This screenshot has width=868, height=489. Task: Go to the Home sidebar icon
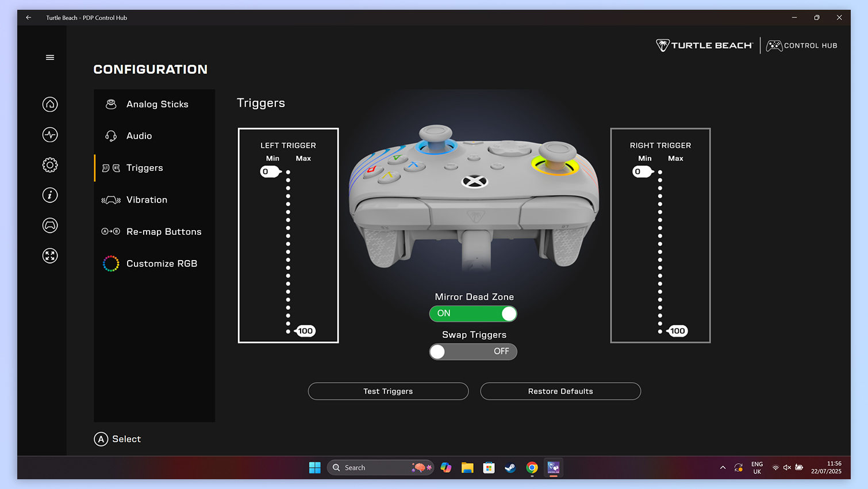(x=50, y=104)
